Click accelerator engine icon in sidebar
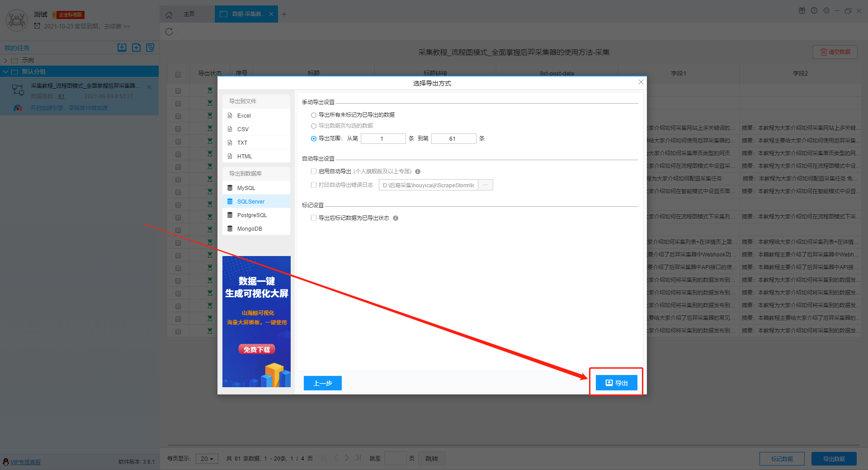The height and width of the screenshot is (470, 868). pyautogui.click(x=18, y=108)
